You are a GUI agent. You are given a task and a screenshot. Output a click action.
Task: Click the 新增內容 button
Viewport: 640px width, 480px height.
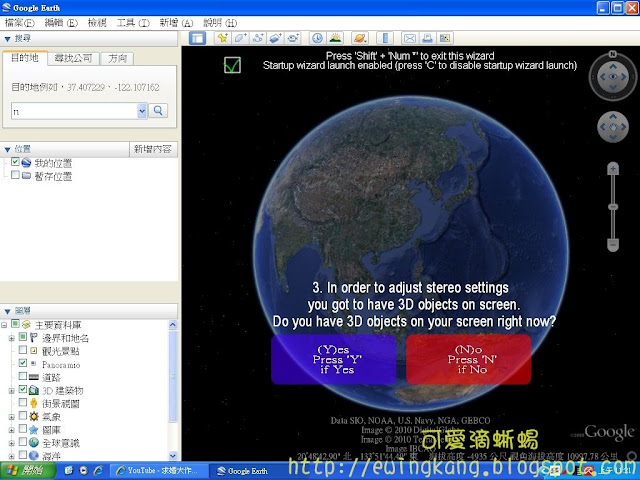pos(153,149)
